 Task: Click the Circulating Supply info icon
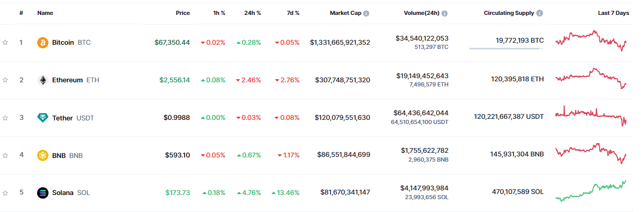pos(539,13)
